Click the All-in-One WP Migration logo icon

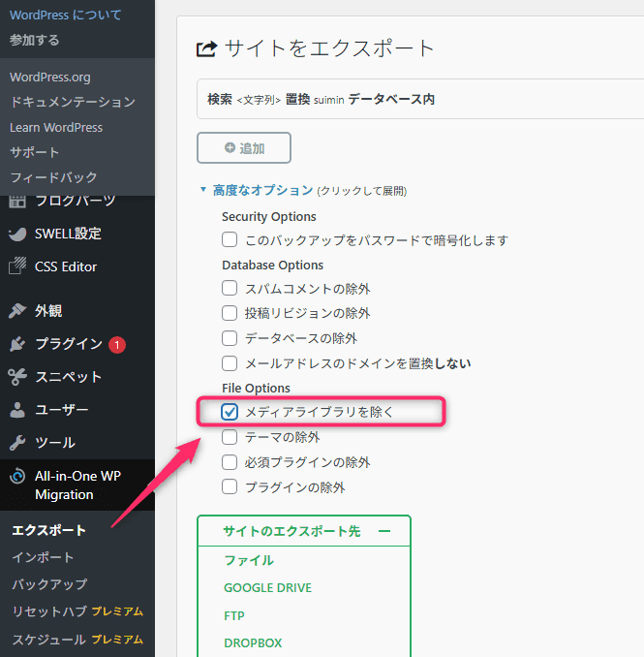coord(17,476)
